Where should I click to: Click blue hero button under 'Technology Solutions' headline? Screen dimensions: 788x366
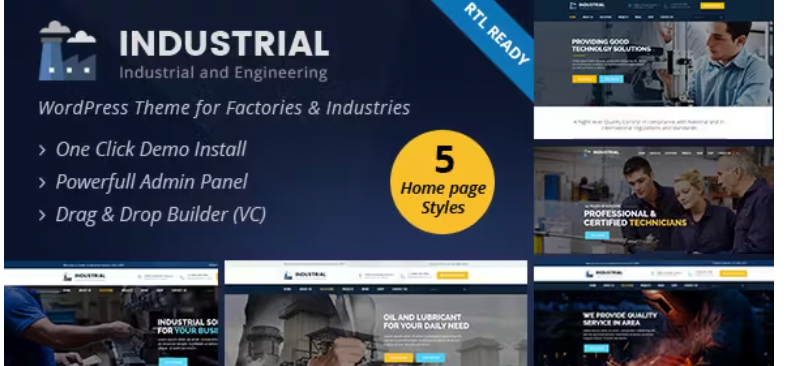pos(611,79)
